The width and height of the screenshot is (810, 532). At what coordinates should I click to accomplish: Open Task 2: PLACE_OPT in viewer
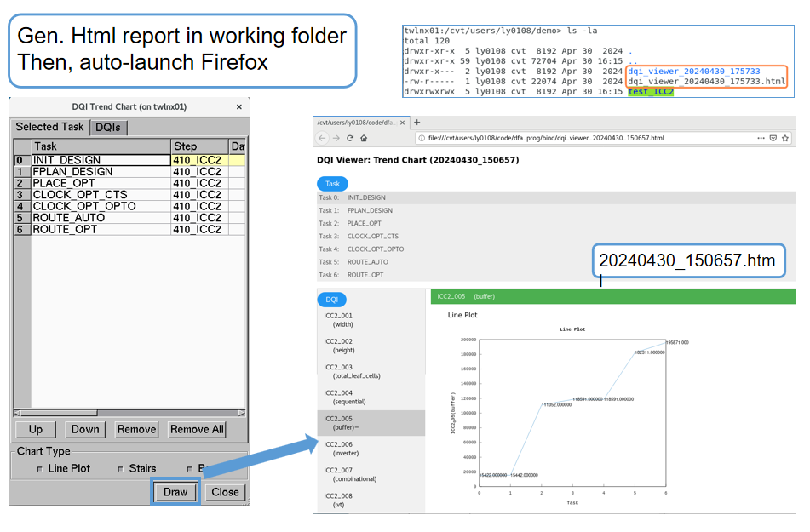pyautogui.click(x=556, y=223)
